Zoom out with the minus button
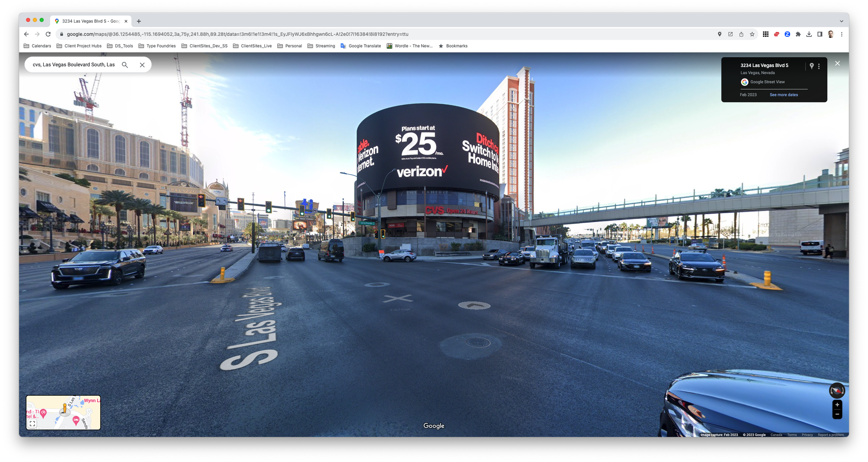Image resolution: width=868 pixels, height=462 pixels. 837,414
